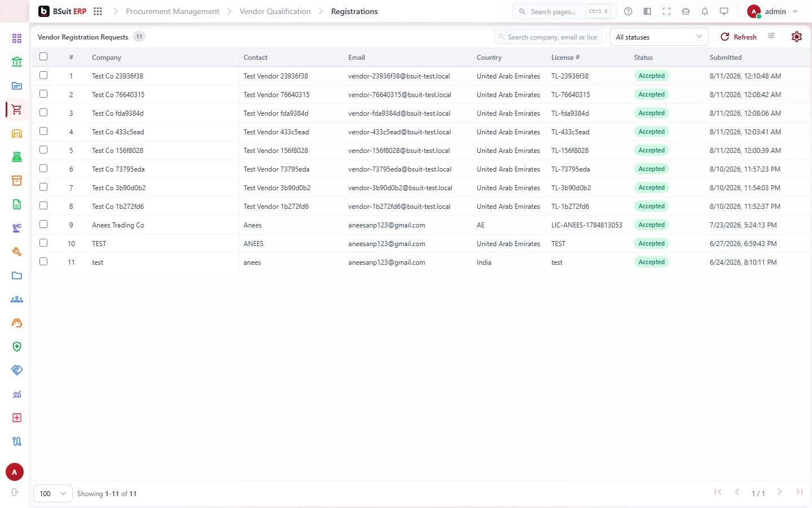Click the email vendor-433c5ead@bsuit-test.local
This screenshot has height=508, width=812.
[400, 132]
